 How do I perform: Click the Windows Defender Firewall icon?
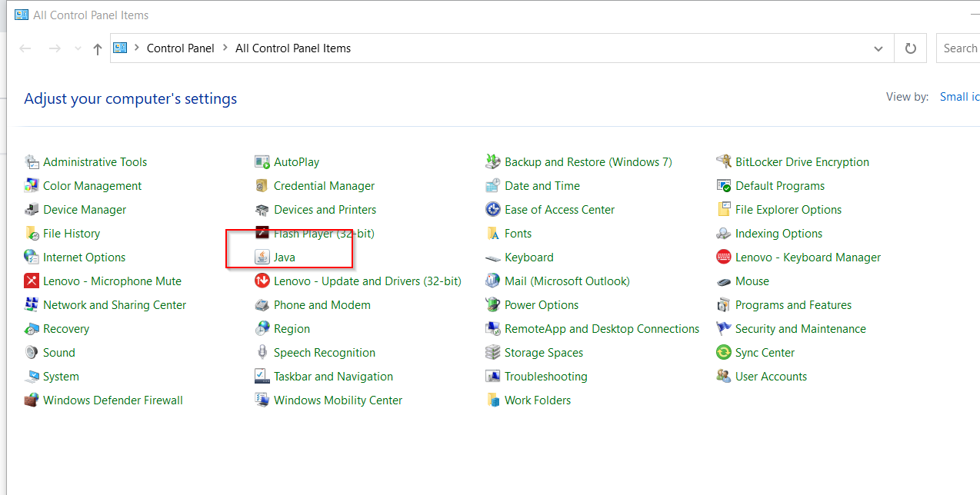pos(32,400)
